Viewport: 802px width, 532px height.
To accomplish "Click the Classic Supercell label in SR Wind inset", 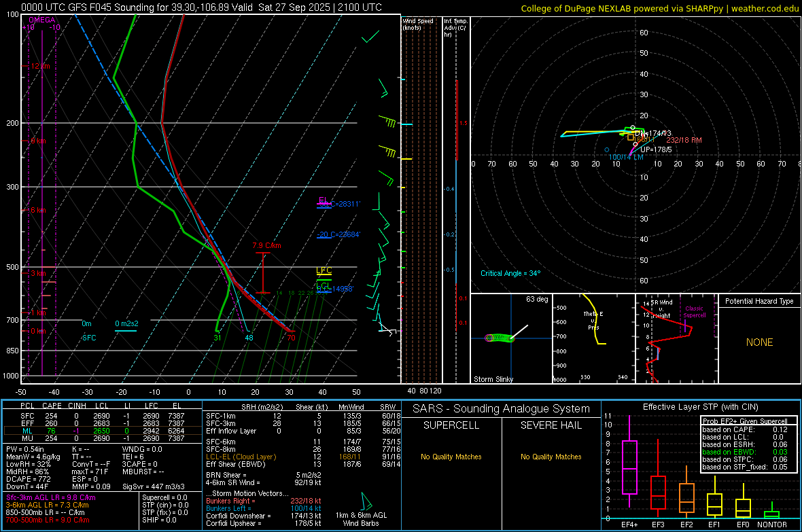I will click(x=695, y=312).
